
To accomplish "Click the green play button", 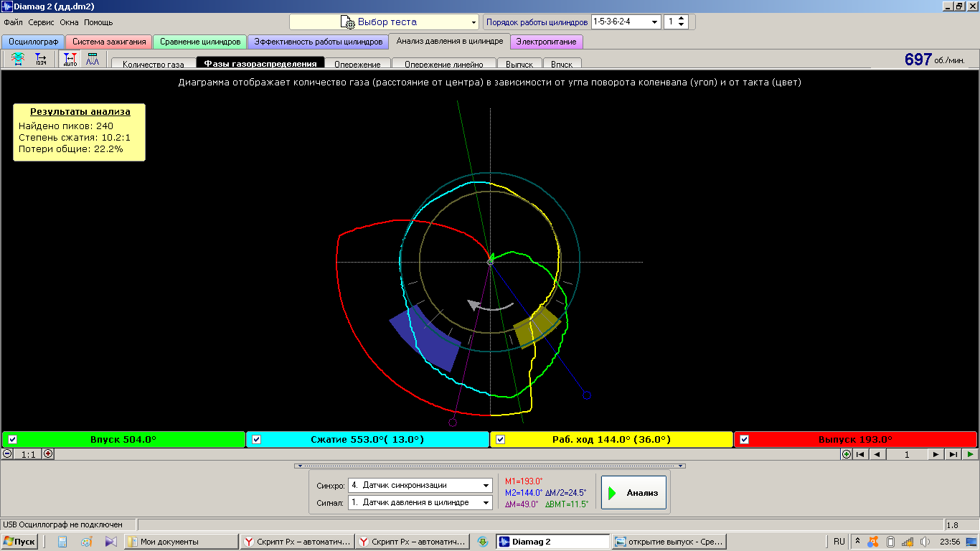I will point(970,454).
